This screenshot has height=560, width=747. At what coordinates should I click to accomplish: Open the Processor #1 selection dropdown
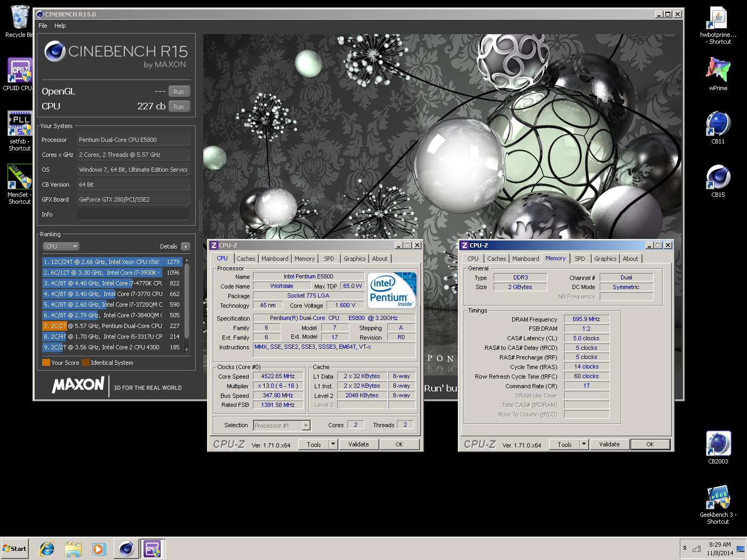282,426
